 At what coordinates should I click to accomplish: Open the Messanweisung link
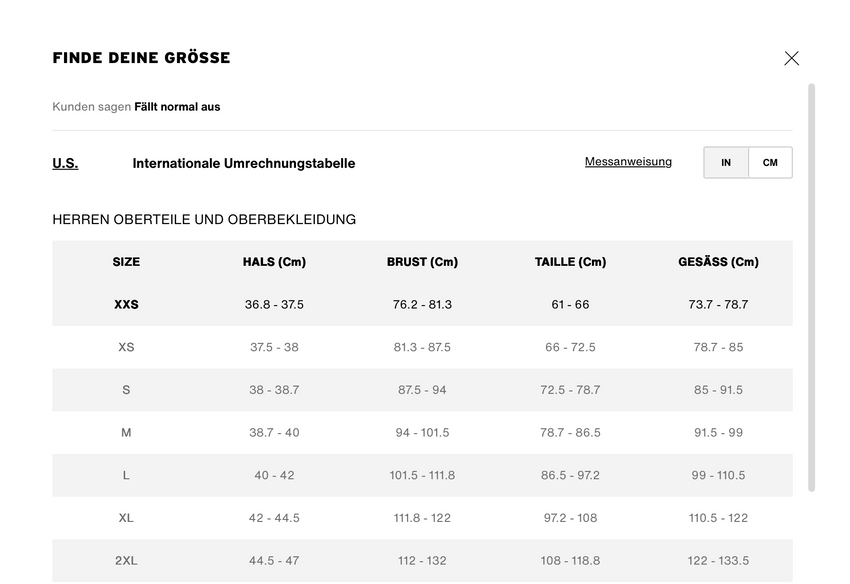pos(628,161)
